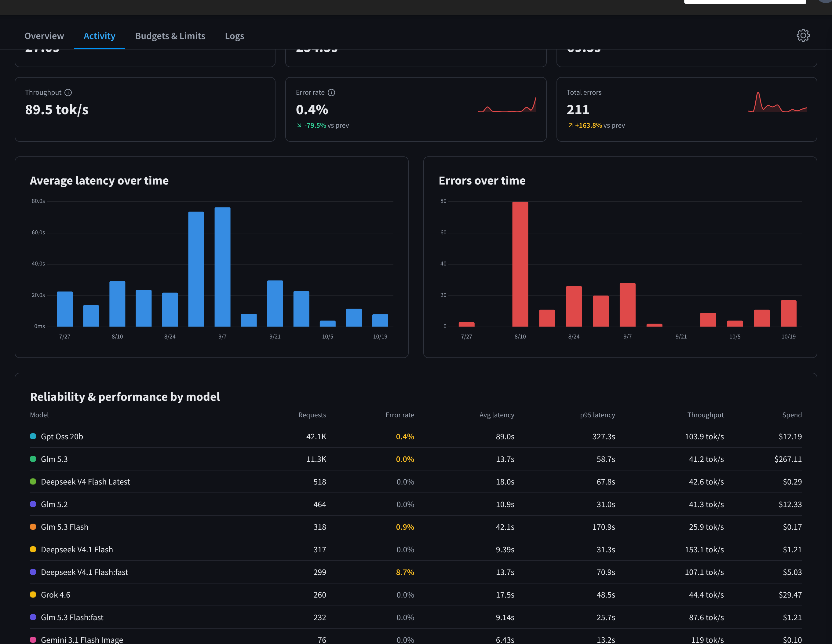Open the Budgets & Limits tab
The width and height of the screenshot is (832, 644).
click(x=170, y=36)
